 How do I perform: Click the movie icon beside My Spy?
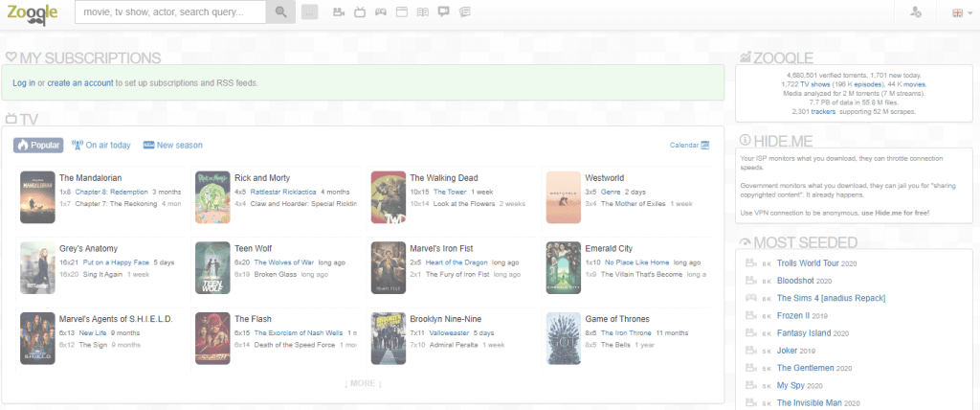[x=751, y=386]
